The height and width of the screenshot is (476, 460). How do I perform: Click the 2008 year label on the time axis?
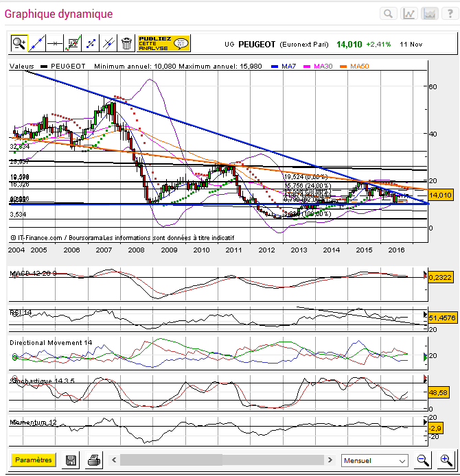point(136,250)
